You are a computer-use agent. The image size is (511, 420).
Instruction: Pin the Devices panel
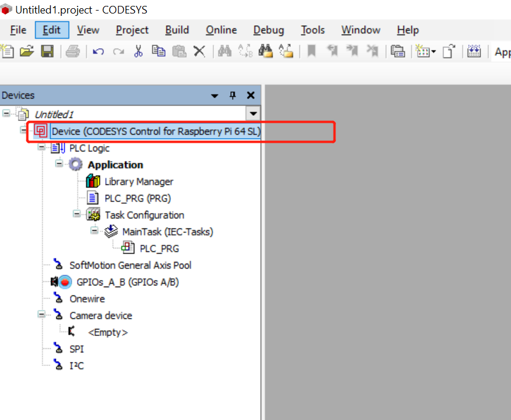click(233, 95)
